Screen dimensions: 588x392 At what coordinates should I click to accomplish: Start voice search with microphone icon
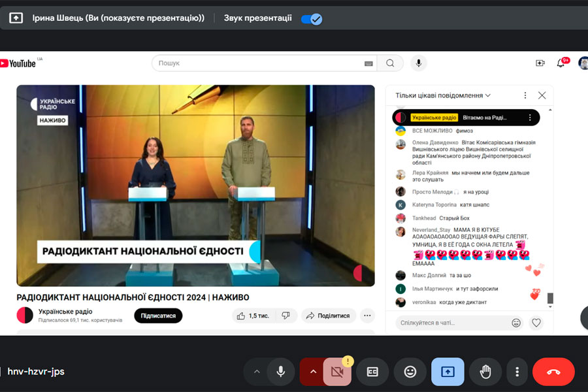[x=418, y=63]
